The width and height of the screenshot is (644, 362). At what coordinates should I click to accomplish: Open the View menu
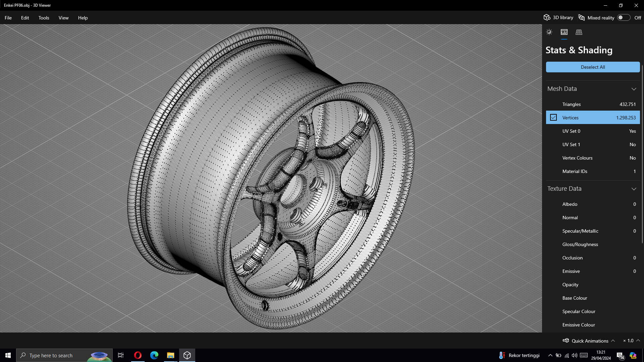point(63,18)
